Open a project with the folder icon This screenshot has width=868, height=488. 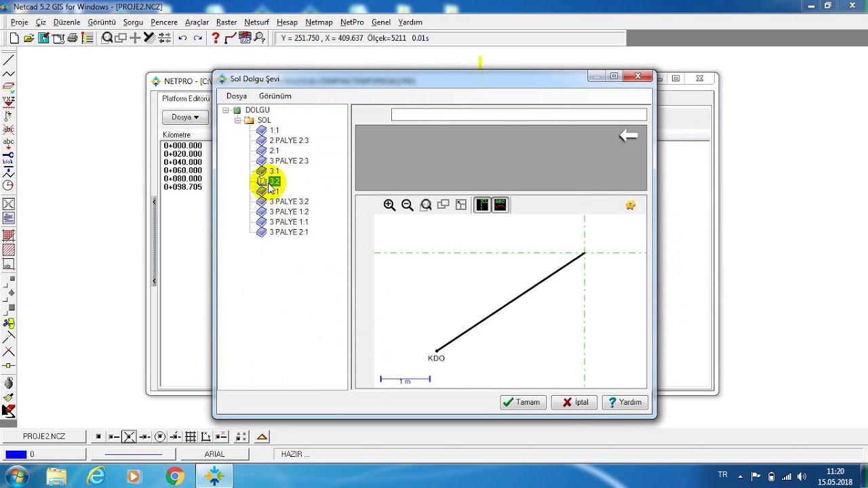click(29, 38)
